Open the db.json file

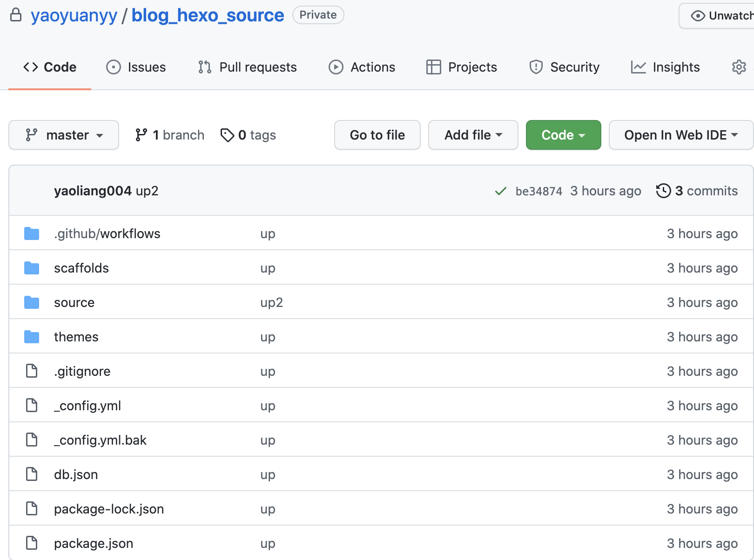76,474
